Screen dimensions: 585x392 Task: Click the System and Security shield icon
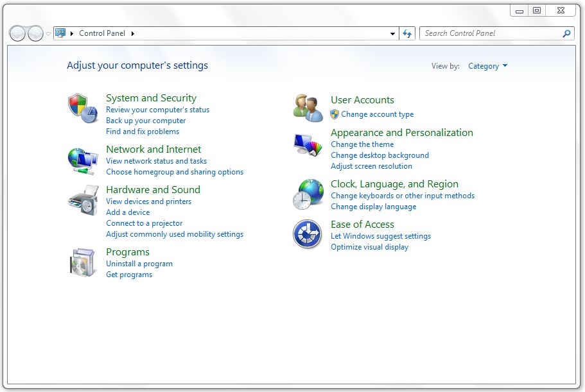[83, 108]
